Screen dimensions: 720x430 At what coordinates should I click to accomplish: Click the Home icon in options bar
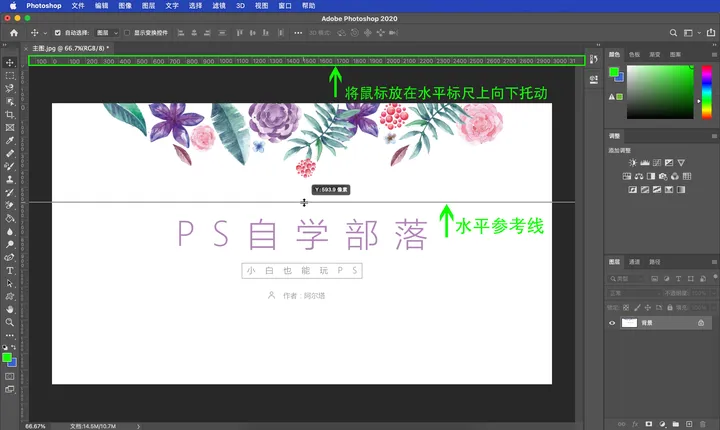pos(14,33)
